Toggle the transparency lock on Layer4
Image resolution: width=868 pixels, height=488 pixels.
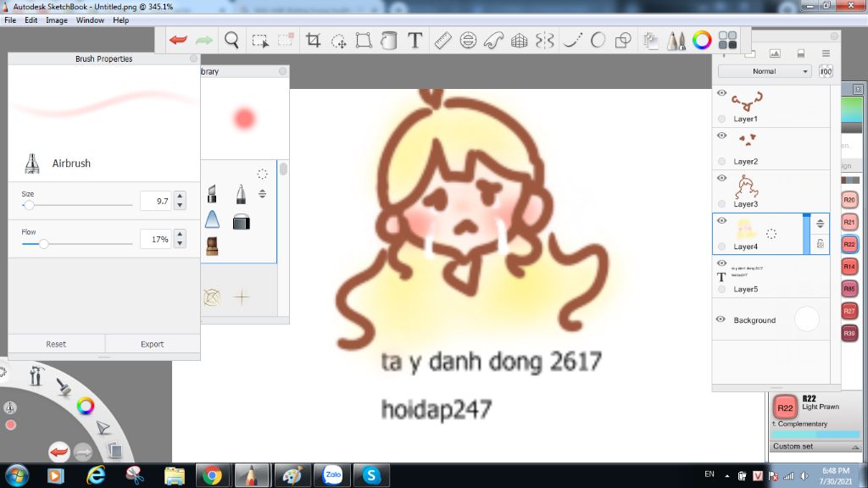click(x=821, y=243)
